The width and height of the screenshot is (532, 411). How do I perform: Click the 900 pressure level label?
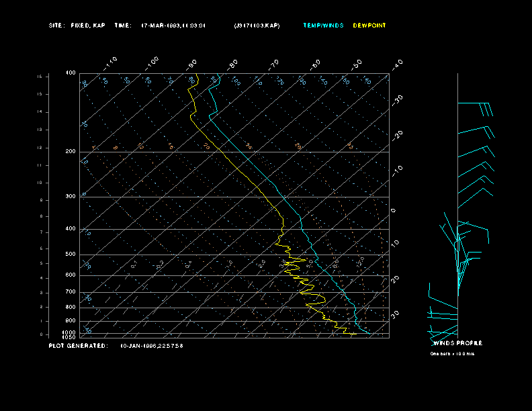pos(71,320)
